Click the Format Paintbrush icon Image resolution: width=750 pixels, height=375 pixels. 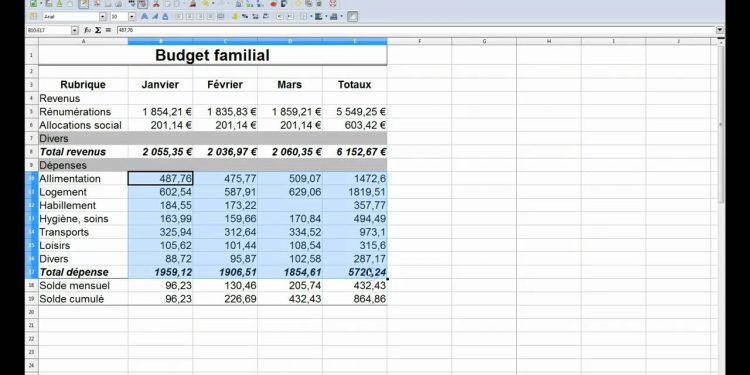pyautogui.click(x=193, y=4)
